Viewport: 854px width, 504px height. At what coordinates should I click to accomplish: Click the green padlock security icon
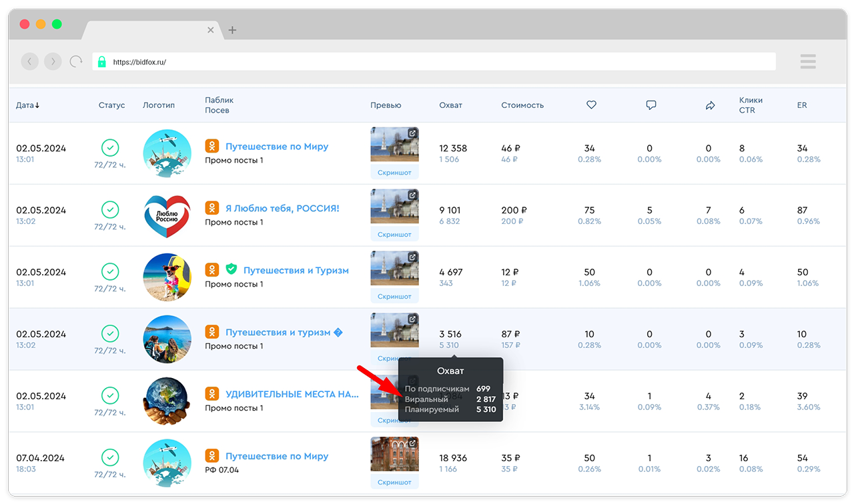[101, 62]
